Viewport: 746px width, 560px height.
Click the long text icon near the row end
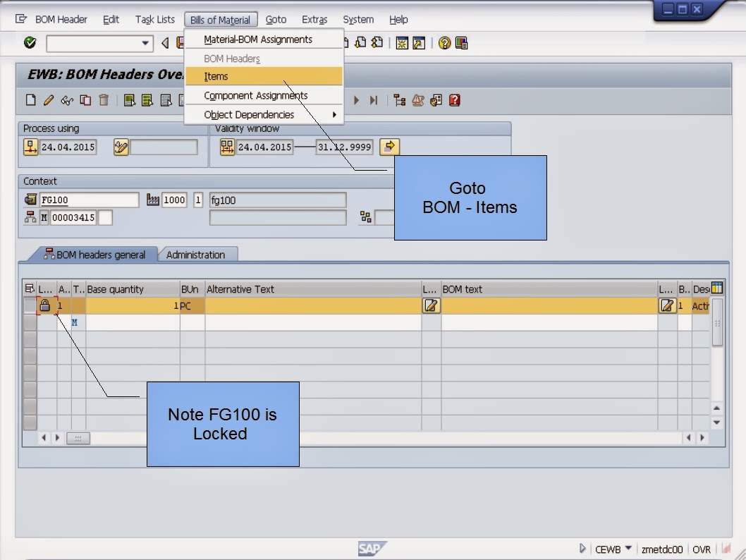click(666, 305)
